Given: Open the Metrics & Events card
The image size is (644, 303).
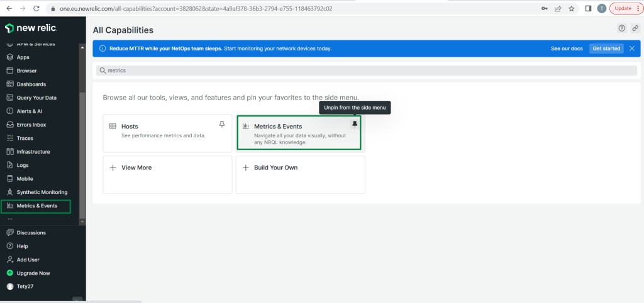Looking at the screenshot, I should tap(299, 133).
